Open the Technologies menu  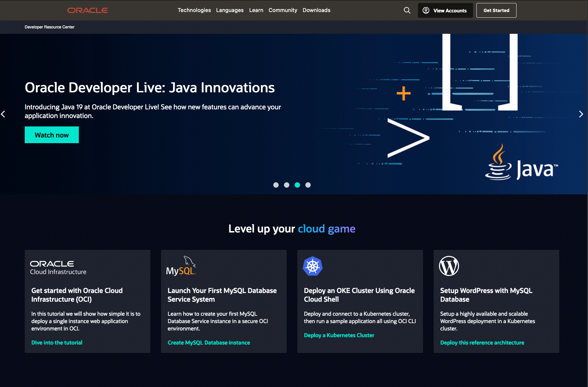point(194,10)
